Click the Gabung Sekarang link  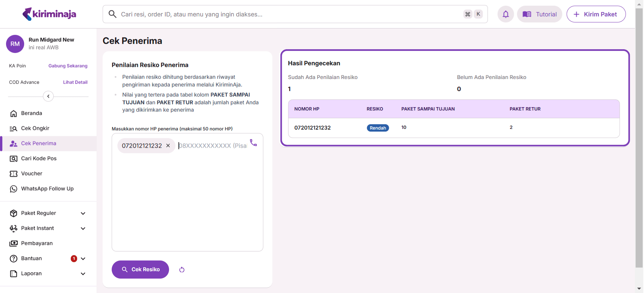[x=68, y=66]
